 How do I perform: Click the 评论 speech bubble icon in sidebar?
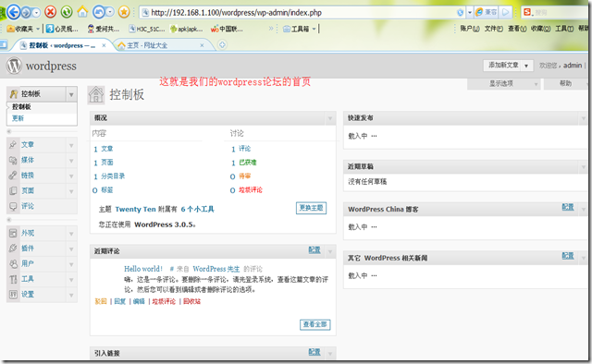click(x=13, y=206)
